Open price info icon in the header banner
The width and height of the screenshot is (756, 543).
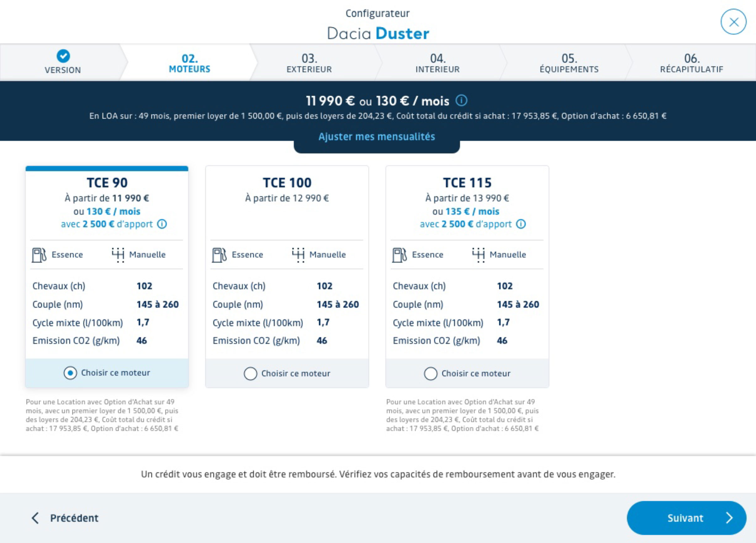pos(462,100)
